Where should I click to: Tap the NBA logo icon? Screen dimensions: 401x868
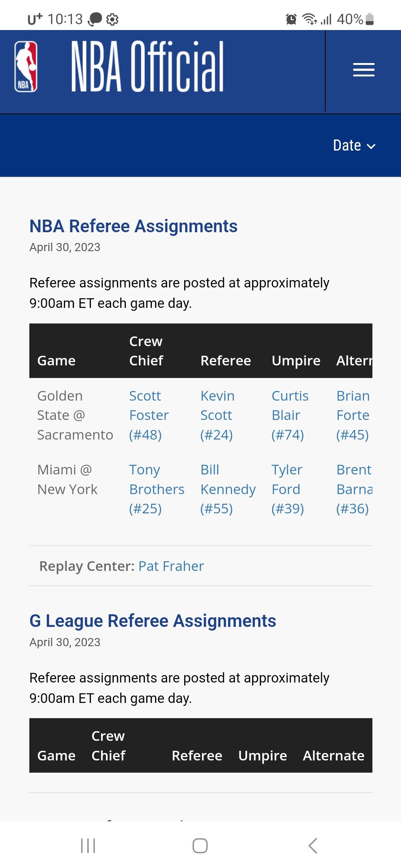click(26, 66)
